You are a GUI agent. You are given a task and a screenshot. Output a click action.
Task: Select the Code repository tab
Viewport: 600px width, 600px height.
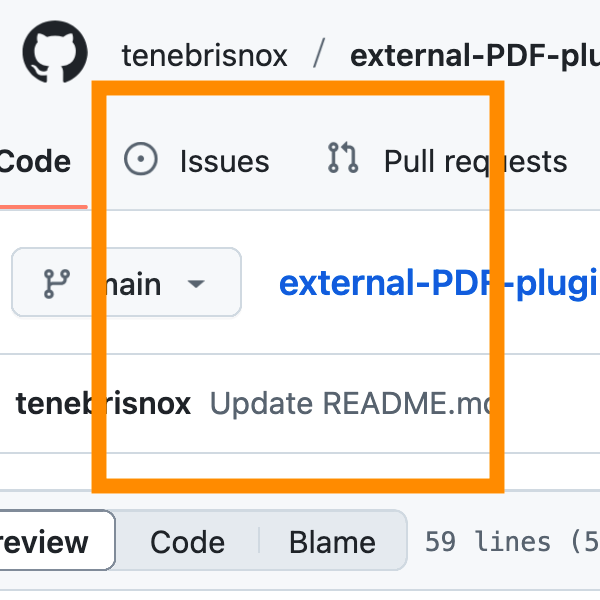click(x=36, y=161)
